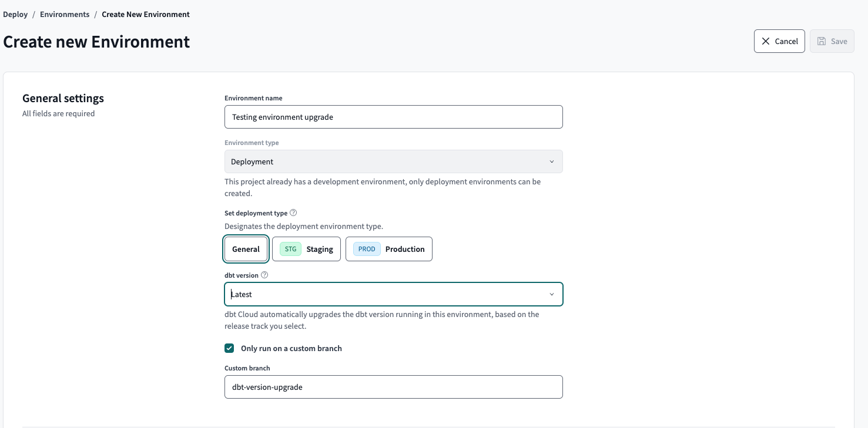Open help tooltip beside "Set deployment type"
868x428 pixels.
(293, 213)
